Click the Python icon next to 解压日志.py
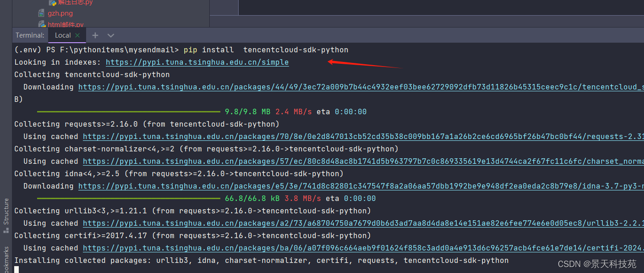The image size is (644, 273). [x=52, y=2]
